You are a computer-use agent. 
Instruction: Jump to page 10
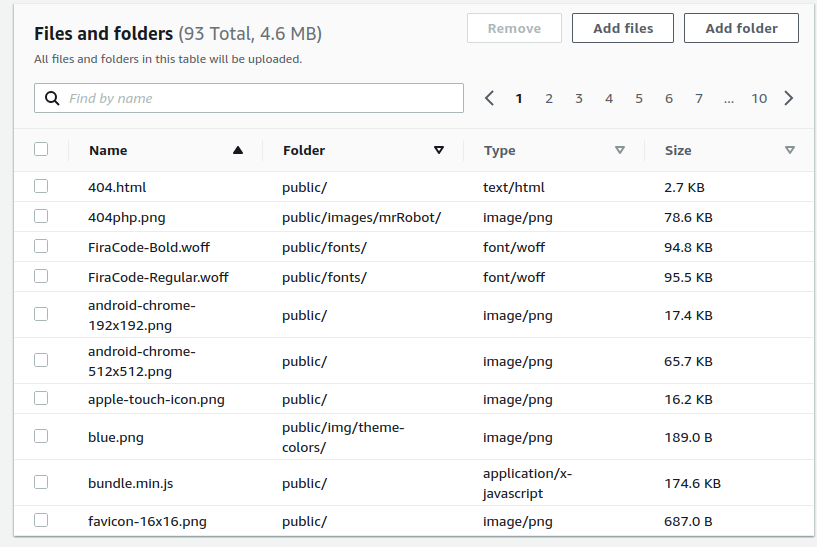click(759, 98)
